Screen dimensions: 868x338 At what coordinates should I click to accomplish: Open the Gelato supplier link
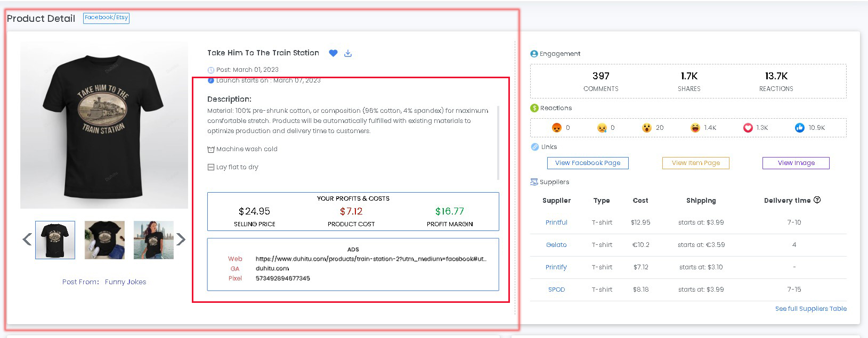tap(556, 245)
